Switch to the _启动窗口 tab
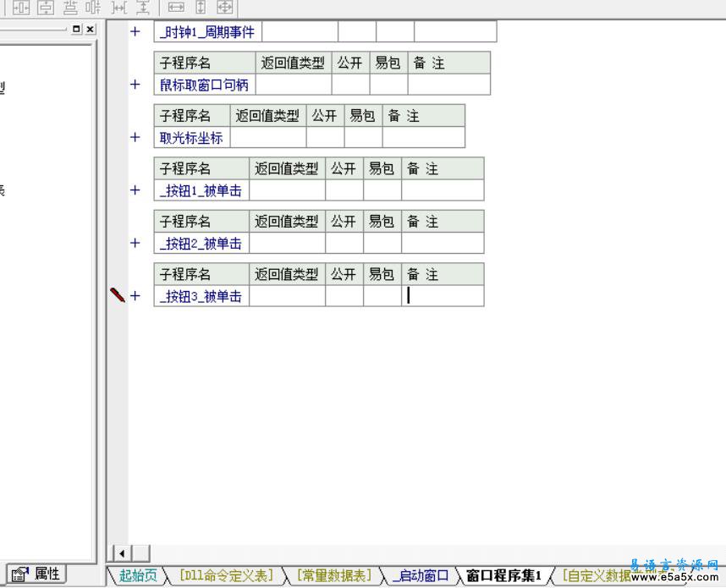This screenshot has height=588, width=726. pyautogui.click(x=421, y=575)
